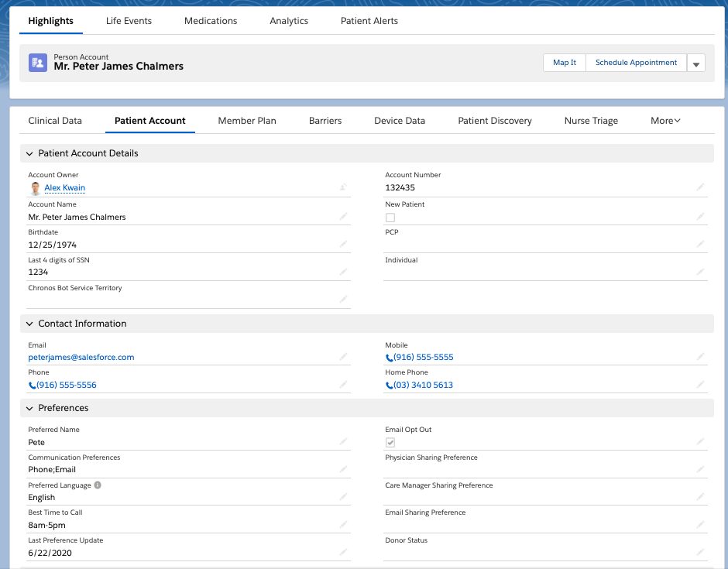Click the info icon beside Preferred Language
728x569 pixels.
point(98,485)
